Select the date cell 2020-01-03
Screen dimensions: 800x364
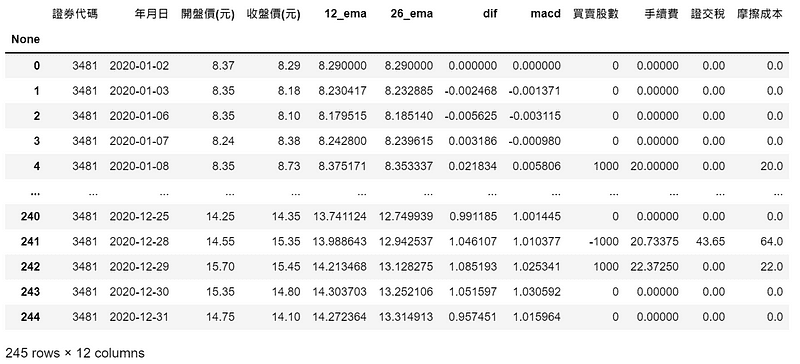click(x=139, y=91)
